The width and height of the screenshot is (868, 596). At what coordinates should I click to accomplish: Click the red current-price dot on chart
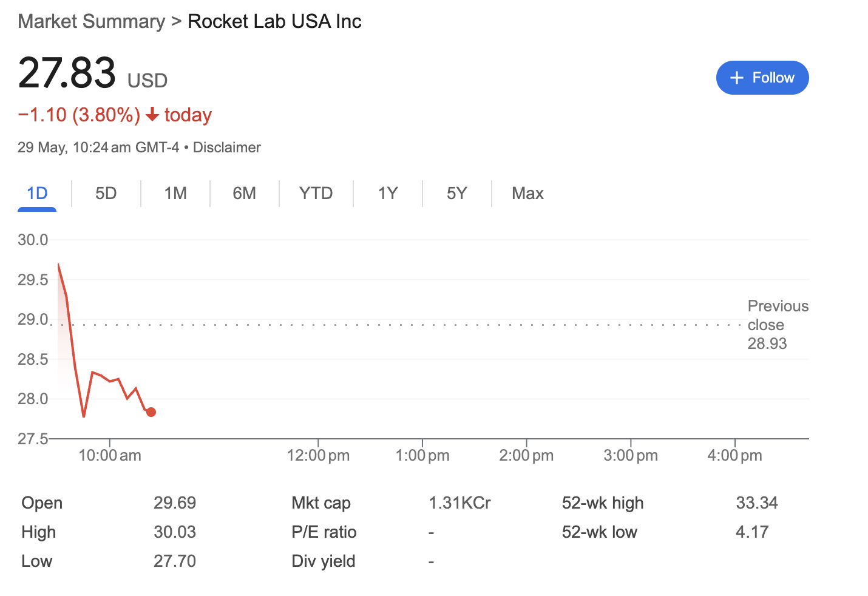[151, 412]
